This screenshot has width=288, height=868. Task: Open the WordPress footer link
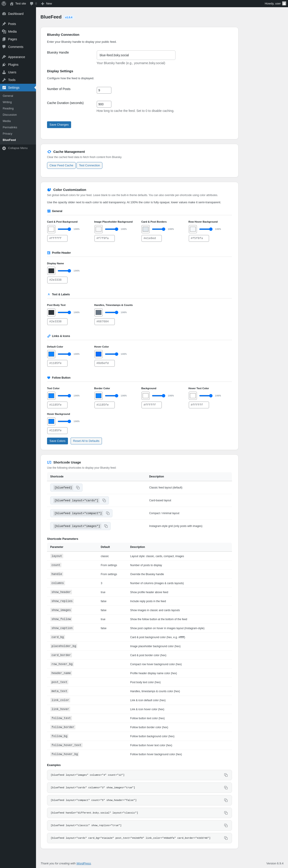(83, 863)
